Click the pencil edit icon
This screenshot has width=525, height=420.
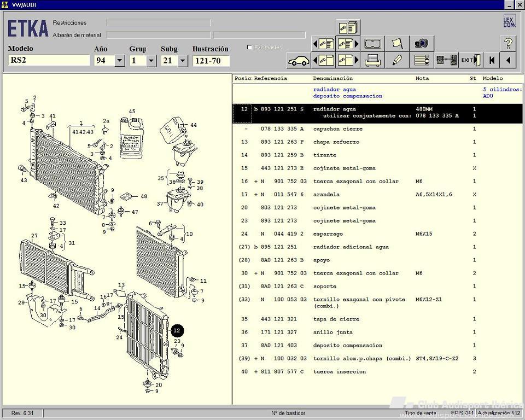pyautogui.click(x=397, y=60)
